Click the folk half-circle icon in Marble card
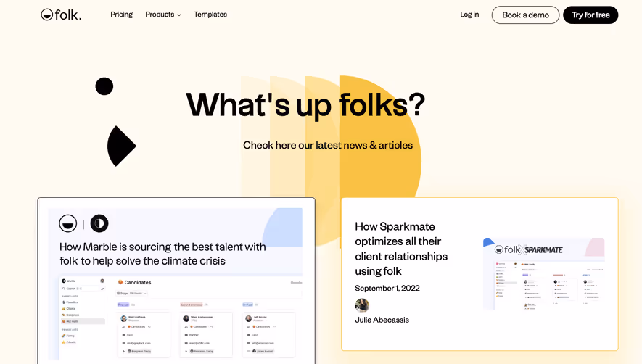The width and height of the screenshot is (642, 364). point(68,223)
